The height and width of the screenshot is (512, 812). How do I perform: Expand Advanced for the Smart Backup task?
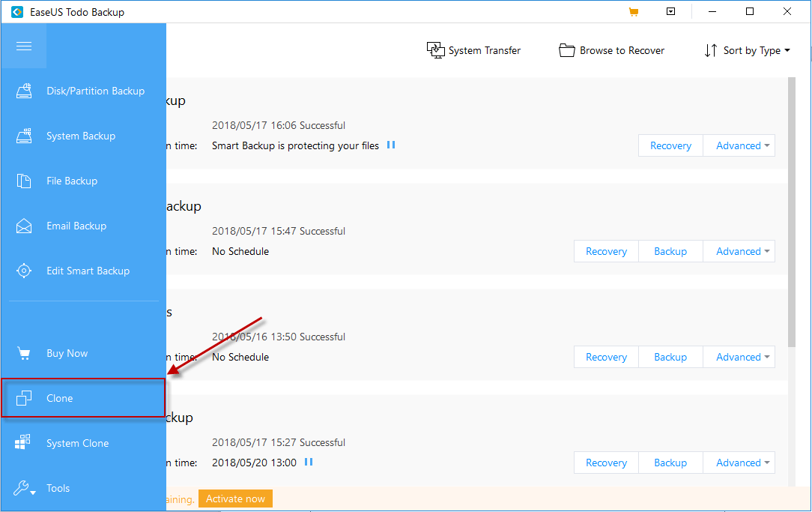point(739,145)
